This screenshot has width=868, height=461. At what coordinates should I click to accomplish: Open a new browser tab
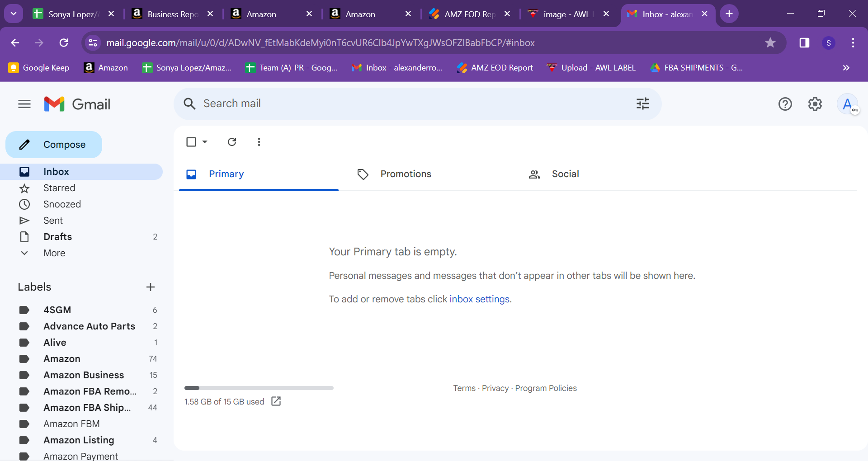(x=729, y=14)
